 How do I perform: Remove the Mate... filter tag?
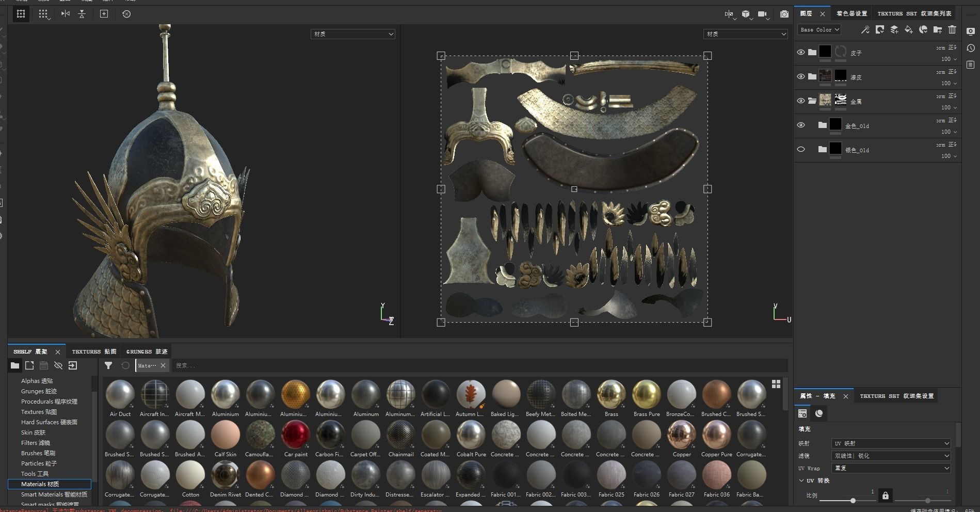coord(163,365)
